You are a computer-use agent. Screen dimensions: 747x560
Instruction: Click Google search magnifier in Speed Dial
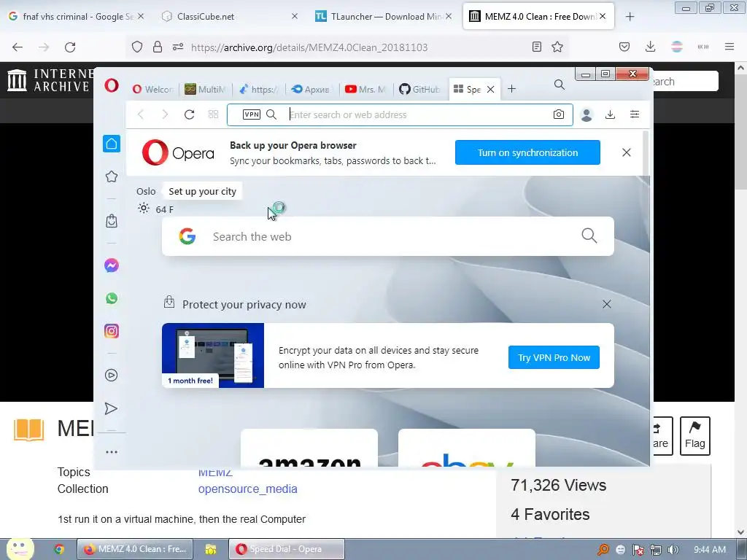[589, 236]
